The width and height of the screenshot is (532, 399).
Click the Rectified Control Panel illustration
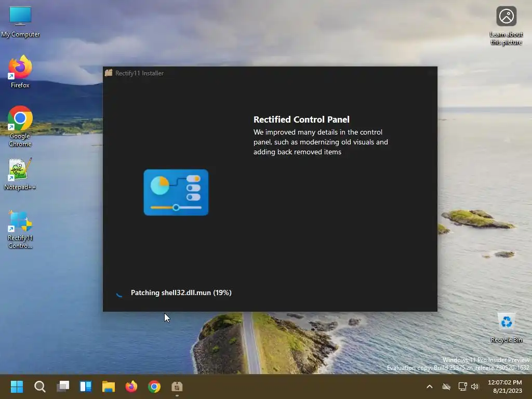tap(176, 192)
